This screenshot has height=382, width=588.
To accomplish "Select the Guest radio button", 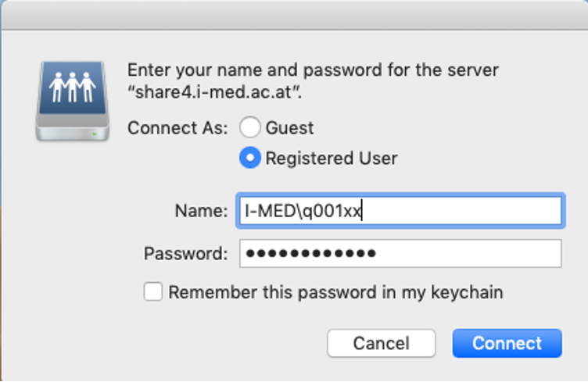I will 249,127.
